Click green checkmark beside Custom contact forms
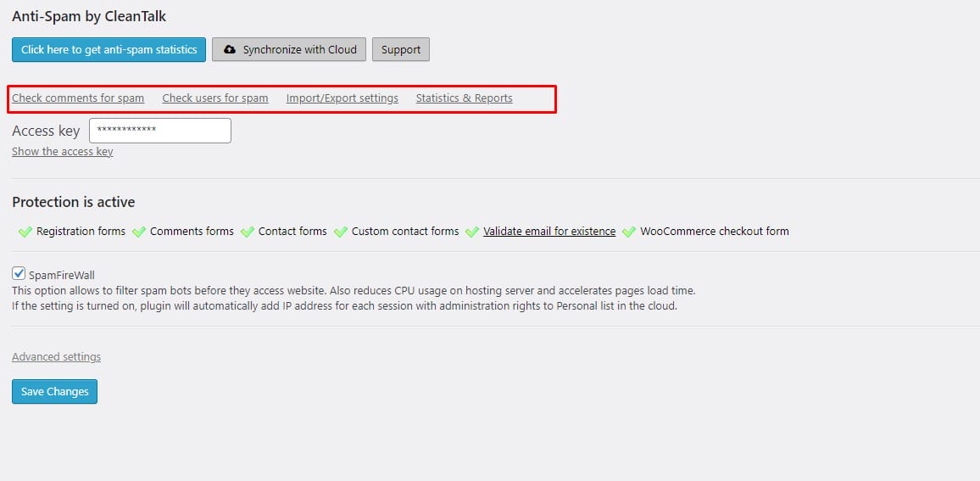 340,232
